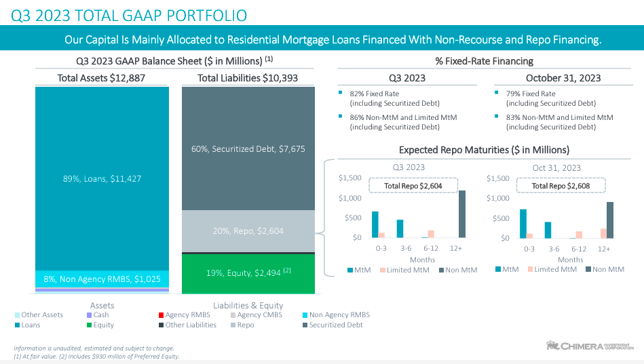Click the Oct 31 chart 0-3 MtM bar
Image resolution: width=644 pixels, height=364 pixels.
click(523, 224)
